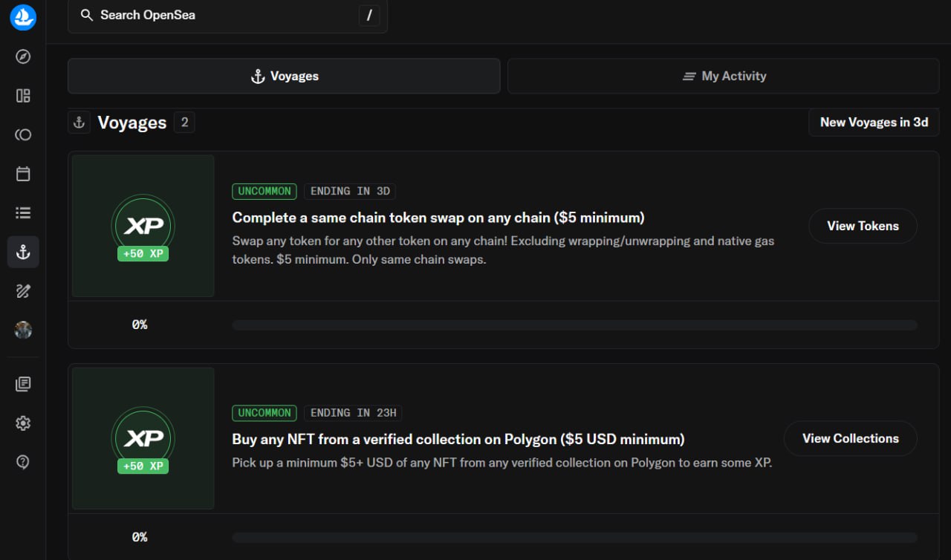Open the OpenSea home logo
Screen dimensions: 951x560
(23, 16)
